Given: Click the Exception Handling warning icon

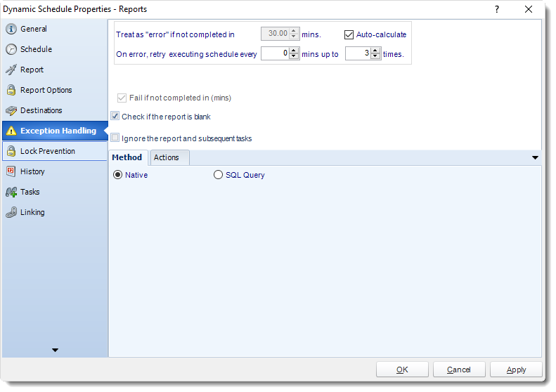Looking at the screenshot, I should tap(11, 131).
